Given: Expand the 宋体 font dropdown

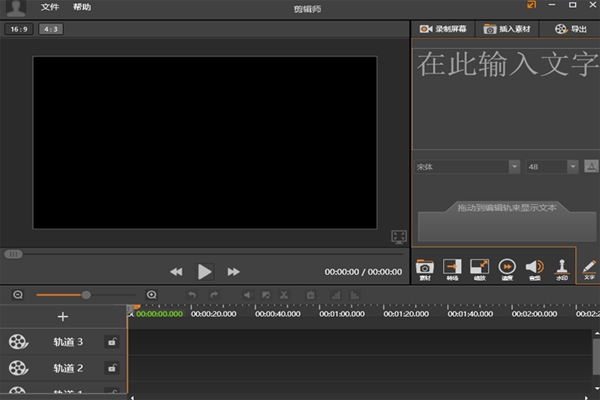Looking at the screenshot, I should (514, 167).
